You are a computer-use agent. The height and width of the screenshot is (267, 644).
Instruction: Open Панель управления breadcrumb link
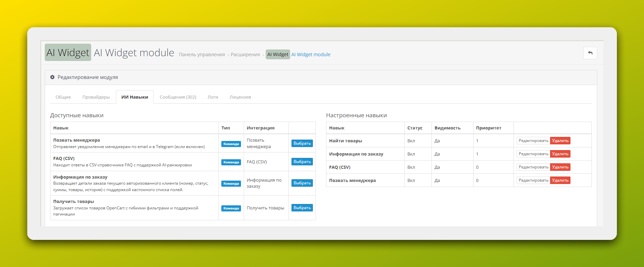click(202, 55)
